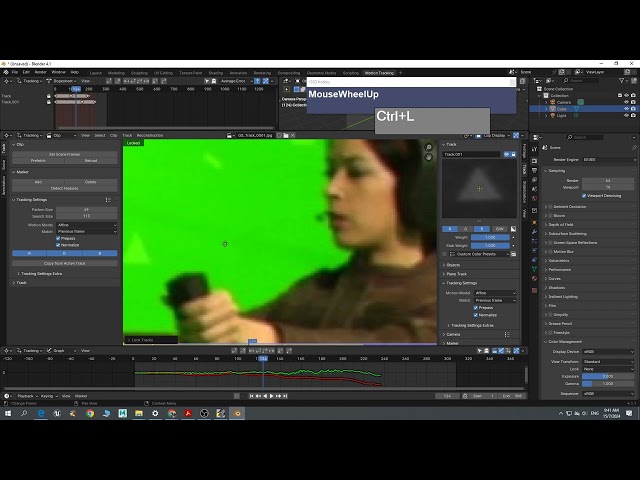
Task: Click the alpha preview icon next to B/W
Action: coord(513,229)
